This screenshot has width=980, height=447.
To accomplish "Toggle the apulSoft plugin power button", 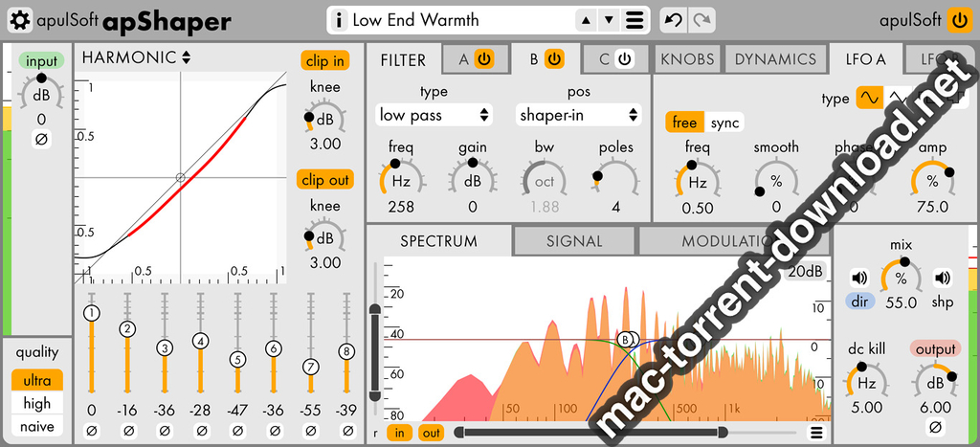I will 959,21.
